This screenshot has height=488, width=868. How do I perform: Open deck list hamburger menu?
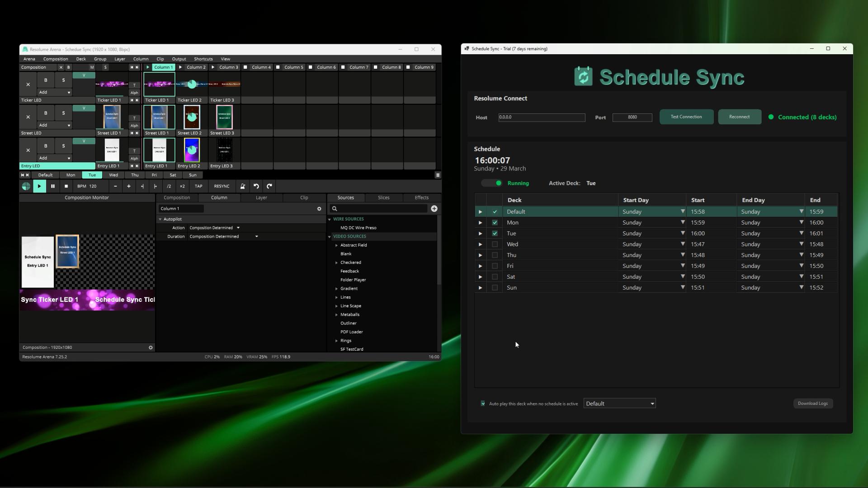point(437,175)
